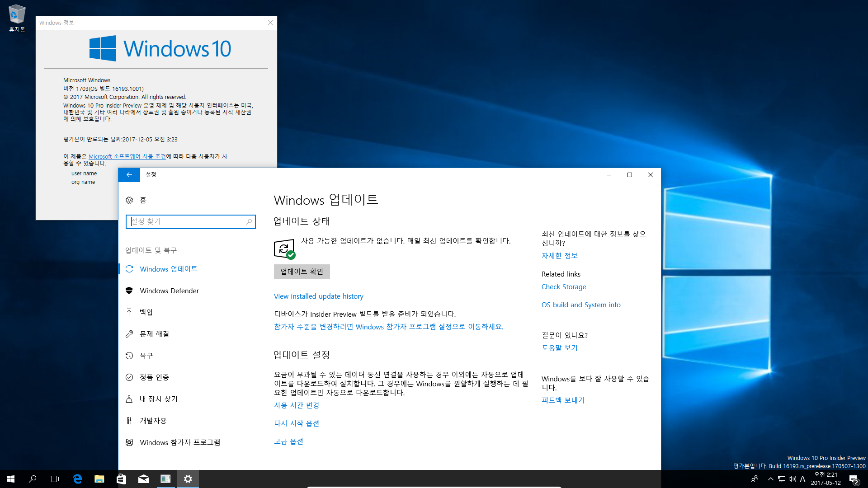
Task: Select the Settings gear taskbar item
Action: [188, 479]
